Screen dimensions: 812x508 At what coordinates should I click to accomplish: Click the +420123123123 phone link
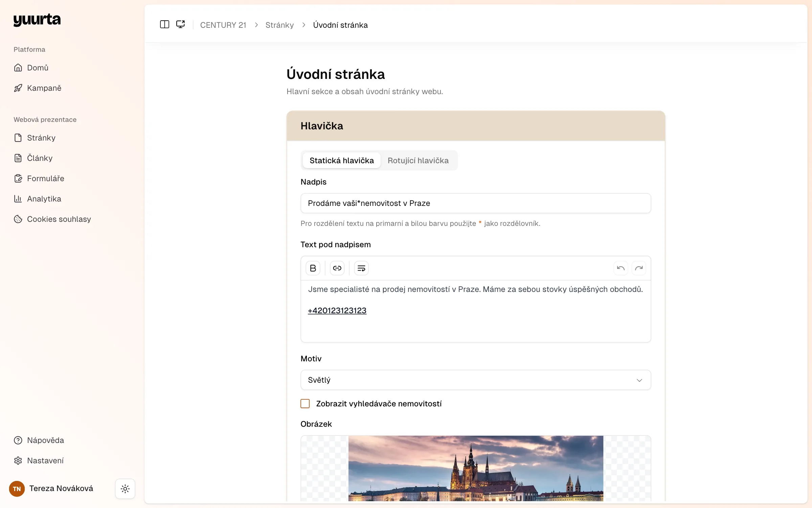pos(337,311)
